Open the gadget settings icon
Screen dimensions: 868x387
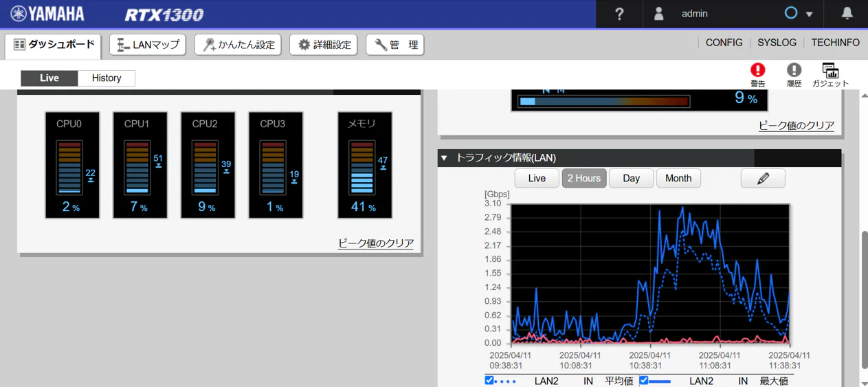click(830, 70)
